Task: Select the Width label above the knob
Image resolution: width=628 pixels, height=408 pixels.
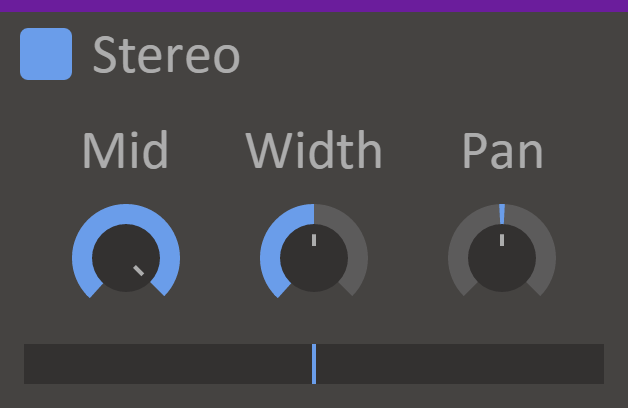Action: [314, 151]
